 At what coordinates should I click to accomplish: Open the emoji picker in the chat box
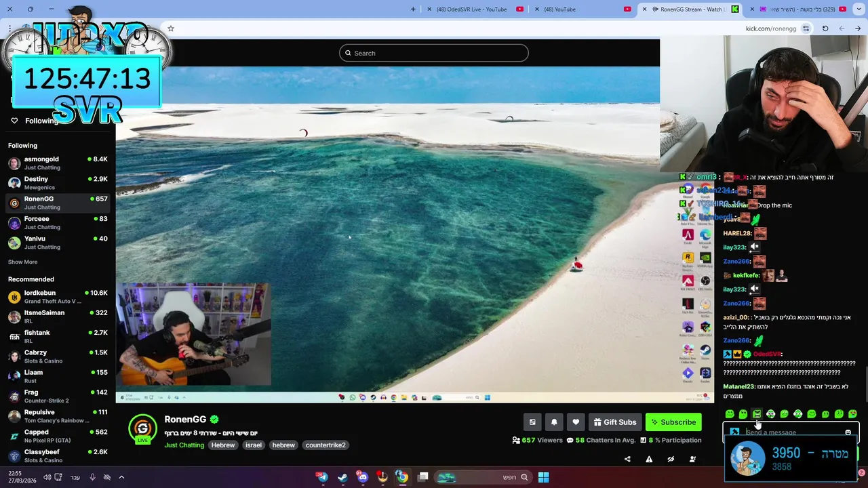point(848,432)
